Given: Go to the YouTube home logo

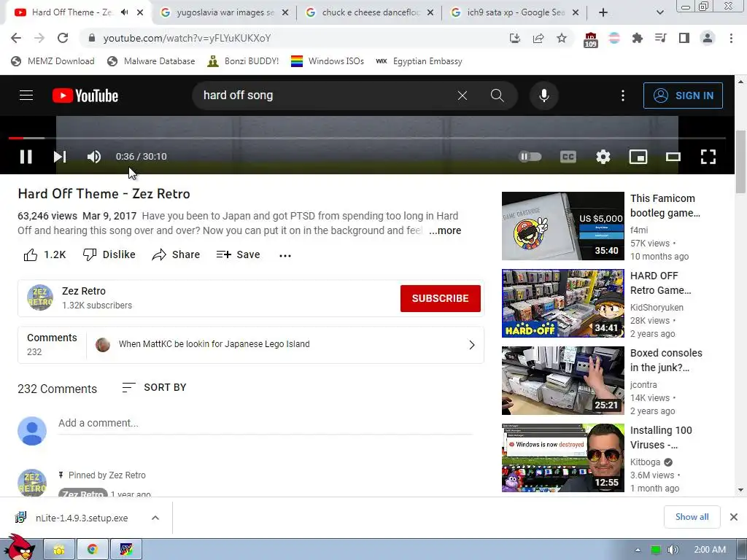Looking at the screenshot, I should (85, 96).
